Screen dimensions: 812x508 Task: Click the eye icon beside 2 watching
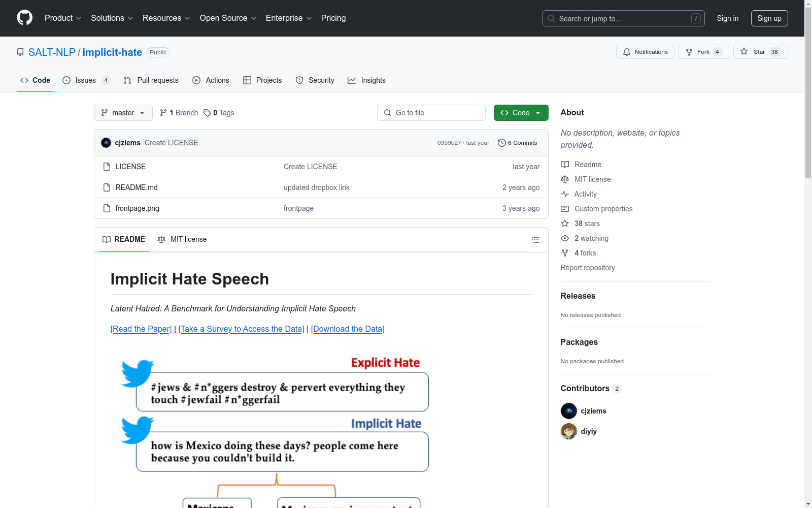pos(565,238)
